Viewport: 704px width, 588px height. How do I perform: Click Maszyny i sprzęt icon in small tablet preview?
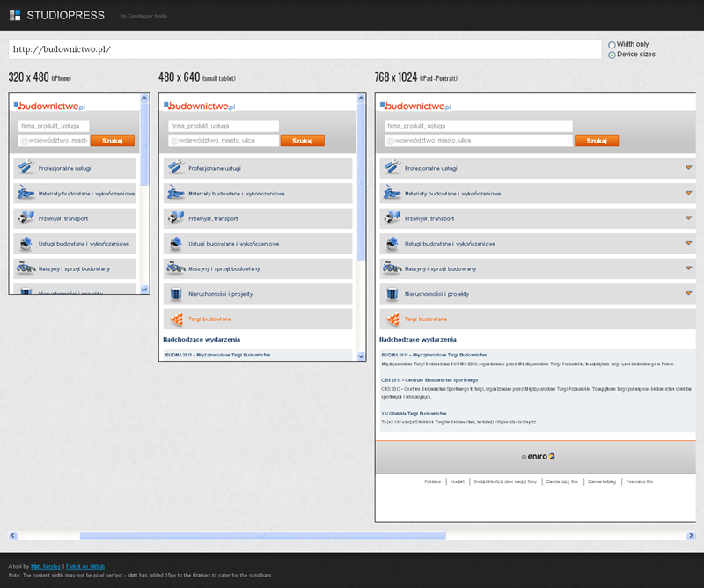click(176, 268)
